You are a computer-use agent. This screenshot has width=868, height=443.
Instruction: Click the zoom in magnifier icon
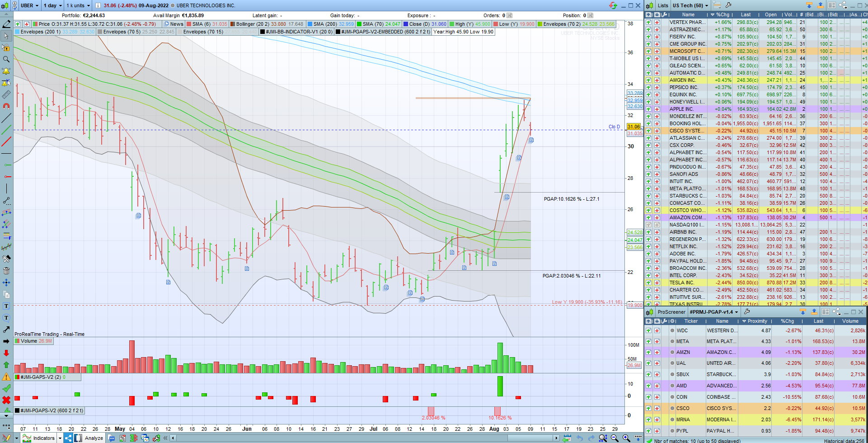pyautogui.click(x=626, y=438)
